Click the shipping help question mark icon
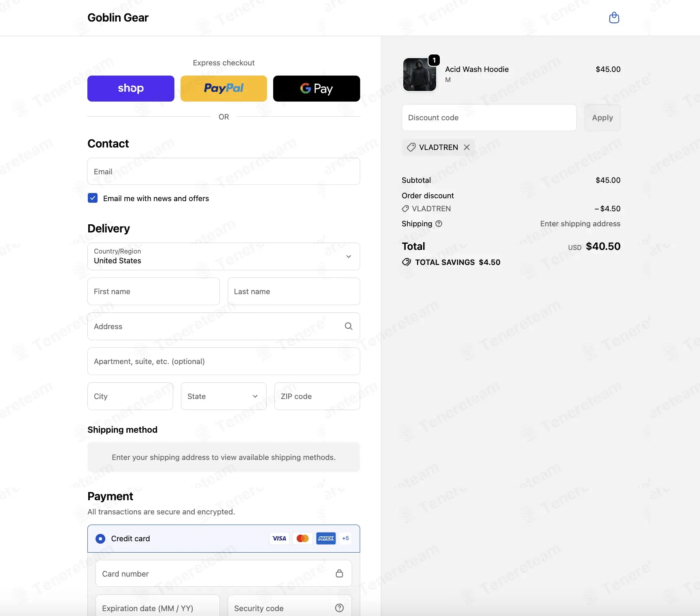The height and width of the screenshot is (616, 700). 439,223
